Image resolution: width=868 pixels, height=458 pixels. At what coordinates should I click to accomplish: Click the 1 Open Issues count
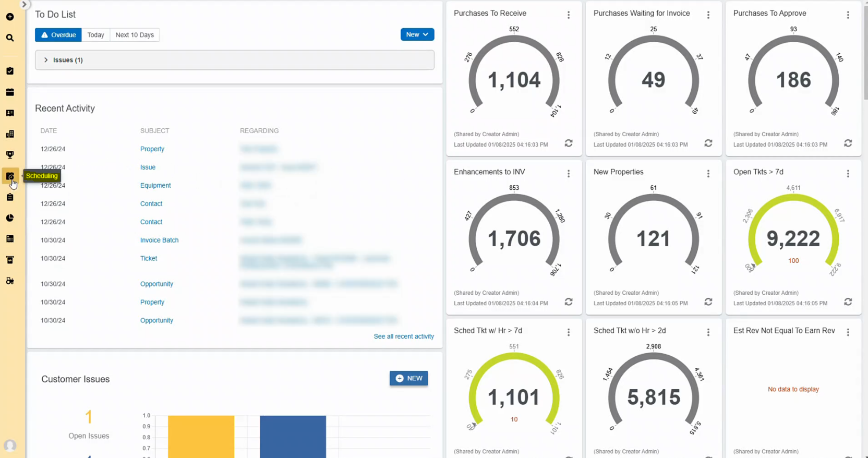click(89, 417)
